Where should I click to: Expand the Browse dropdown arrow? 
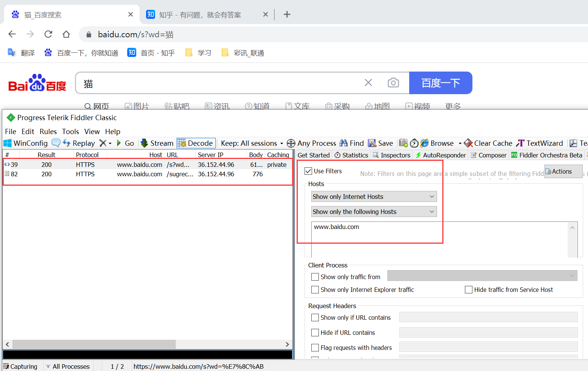tap(460, 144)
